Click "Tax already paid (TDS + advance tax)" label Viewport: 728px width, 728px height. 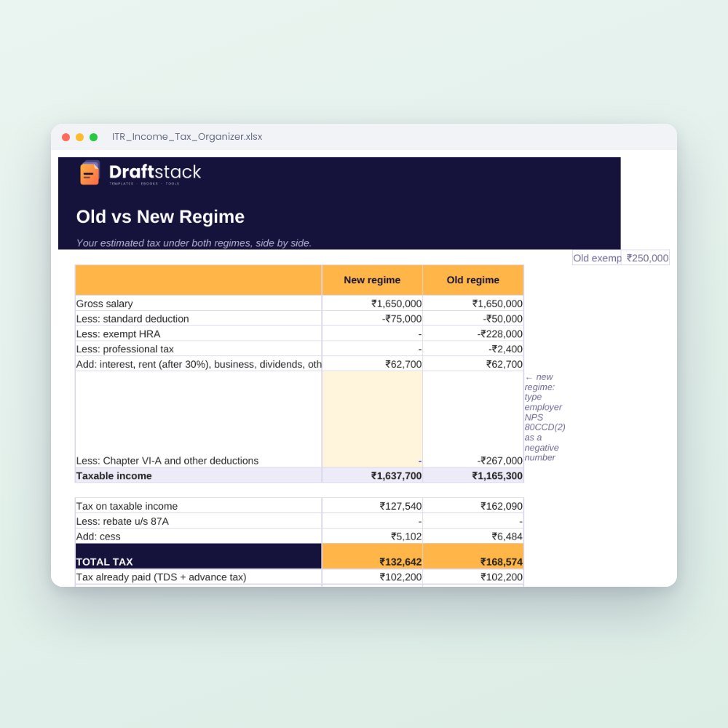[x=161, y=577]
